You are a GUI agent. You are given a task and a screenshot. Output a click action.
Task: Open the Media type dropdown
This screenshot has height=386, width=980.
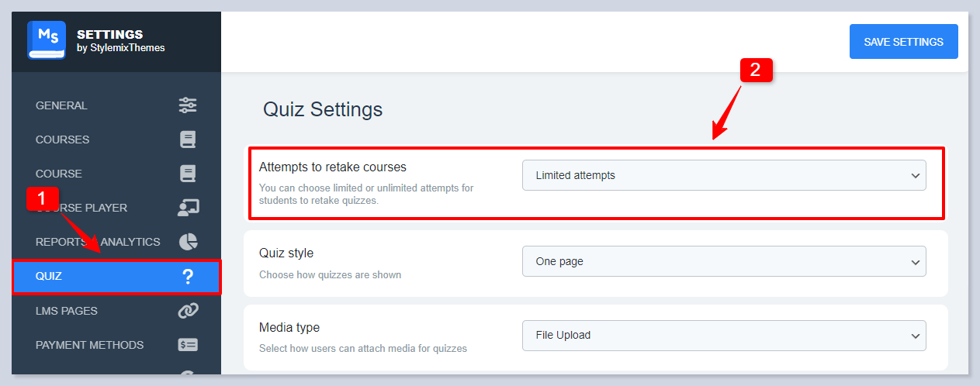point(723,336)
